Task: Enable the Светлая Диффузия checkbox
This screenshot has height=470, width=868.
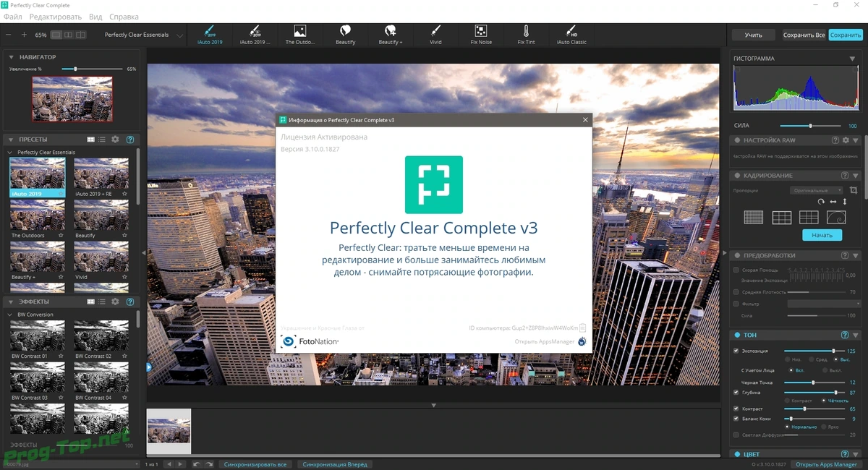Action: [x=736, y=435]
